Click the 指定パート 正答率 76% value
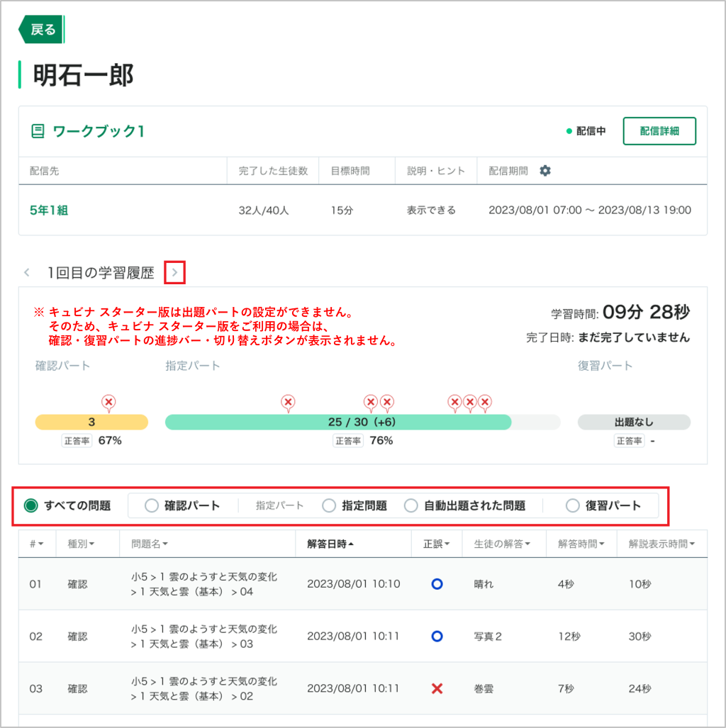The height and width of the screenshot is (728, 726). click(x=381, y=441)
